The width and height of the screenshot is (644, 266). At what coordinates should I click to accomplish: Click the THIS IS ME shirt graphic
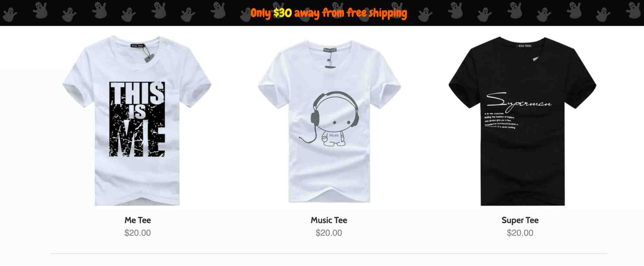[137, 119]
